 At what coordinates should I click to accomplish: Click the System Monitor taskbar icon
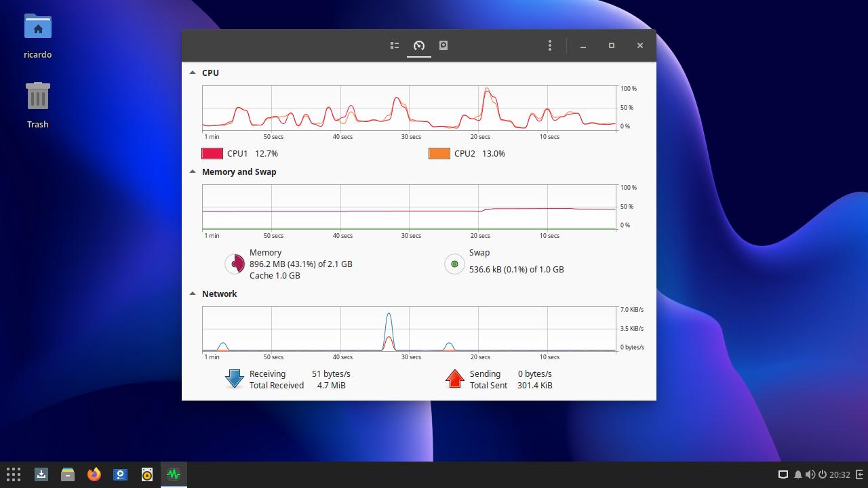[x=174, y=474]
